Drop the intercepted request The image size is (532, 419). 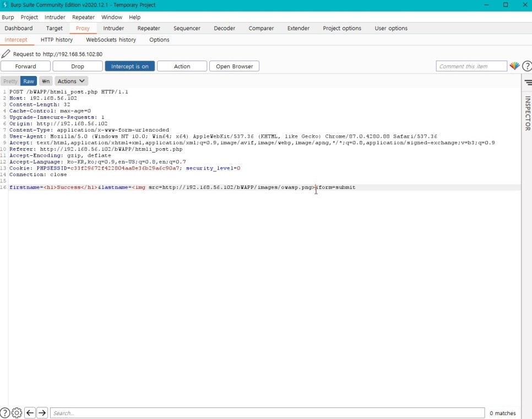77,66
